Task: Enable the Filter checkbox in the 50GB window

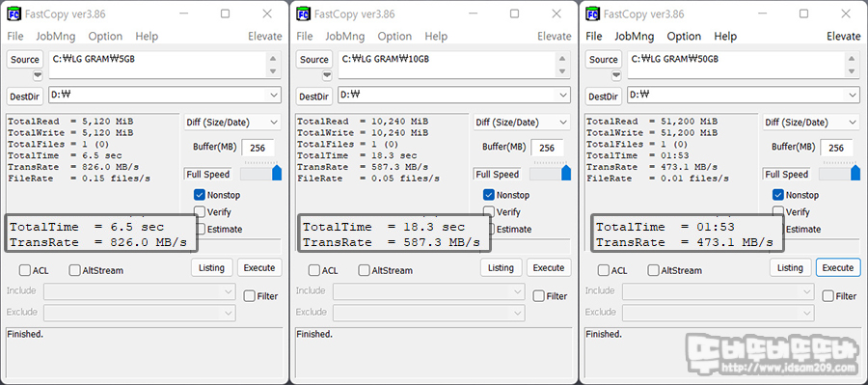Action: point(828,296)
